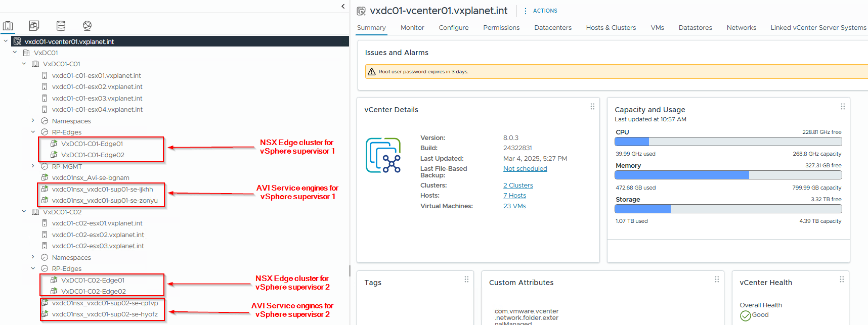Open the ACTIONS dropdown menu
This screenshot has height=325, width=868.
click(540, 11)
